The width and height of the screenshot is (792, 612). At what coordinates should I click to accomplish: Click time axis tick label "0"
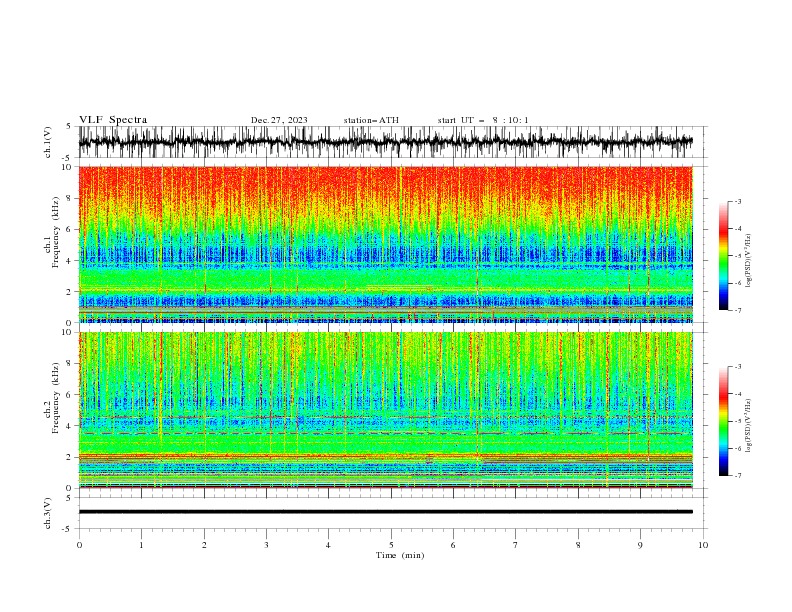click(79, 545)
